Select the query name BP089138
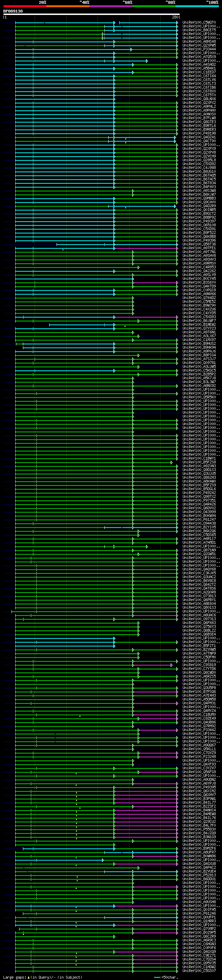The height and width of the screenshot is (980, 222). click(13, 11)
